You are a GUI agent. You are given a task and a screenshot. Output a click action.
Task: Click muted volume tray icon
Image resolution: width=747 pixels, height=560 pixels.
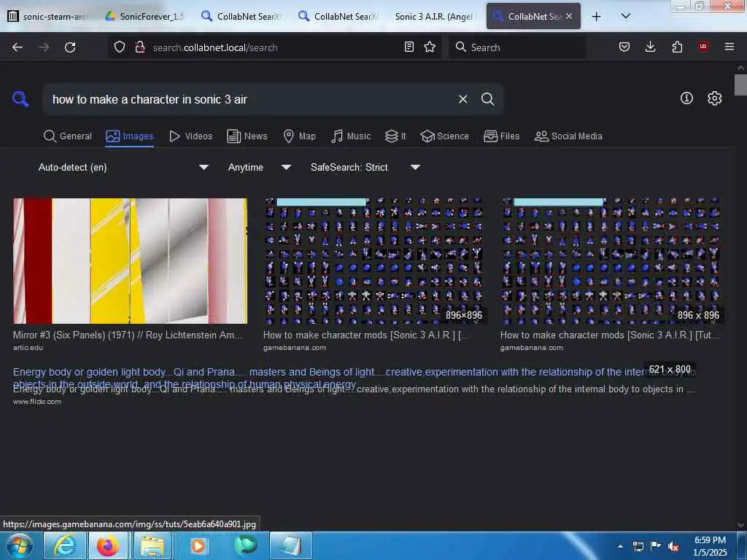[x=673, y=547]
